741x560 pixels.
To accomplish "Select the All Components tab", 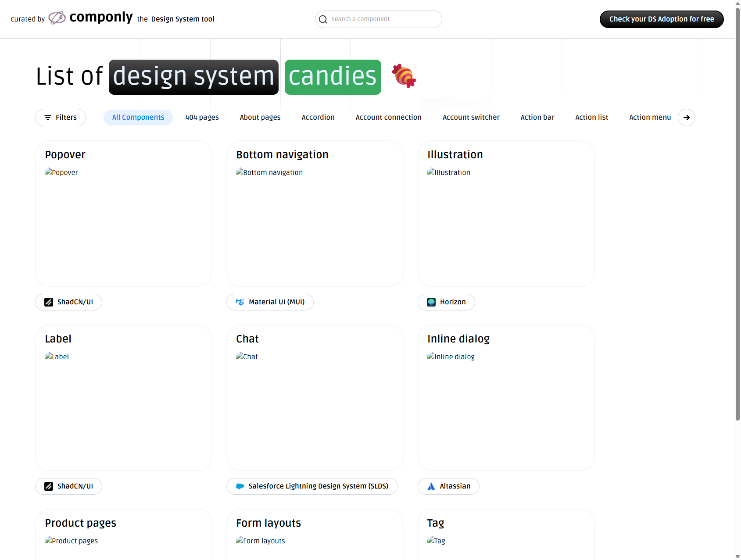I will (x=138, y=118).
